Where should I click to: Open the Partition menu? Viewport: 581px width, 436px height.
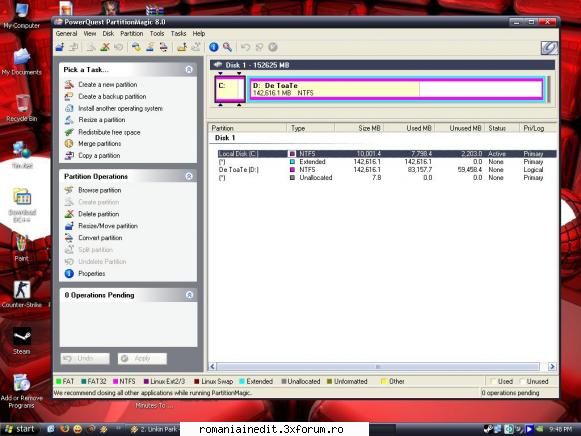pos(132,34)
